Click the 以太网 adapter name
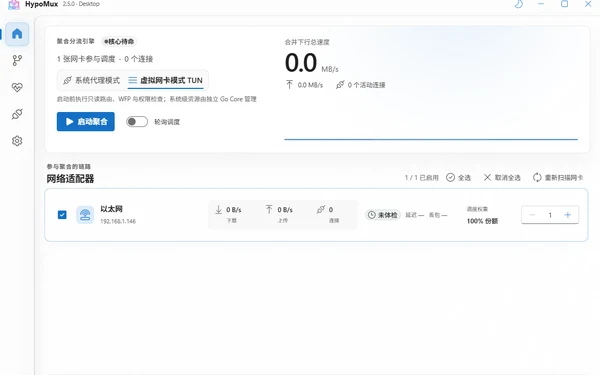The image size is (600, 375). coord(111,209)
